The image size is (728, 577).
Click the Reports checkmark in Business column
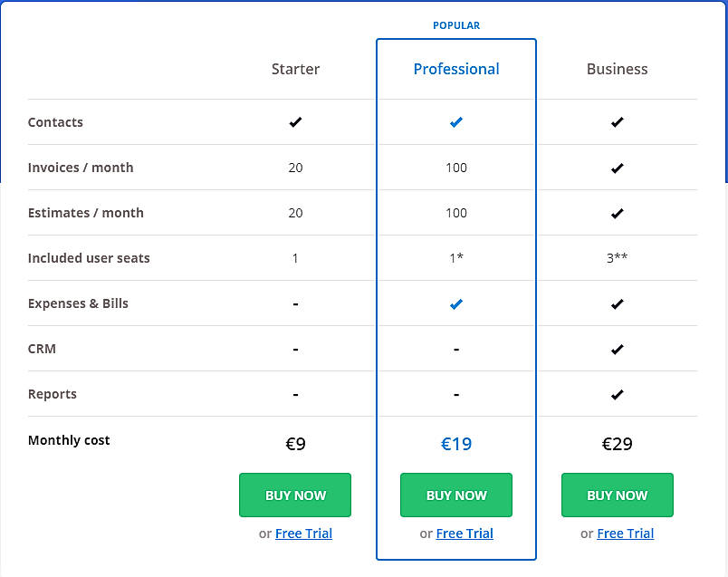pyautogui.click(x=617, y=394)
